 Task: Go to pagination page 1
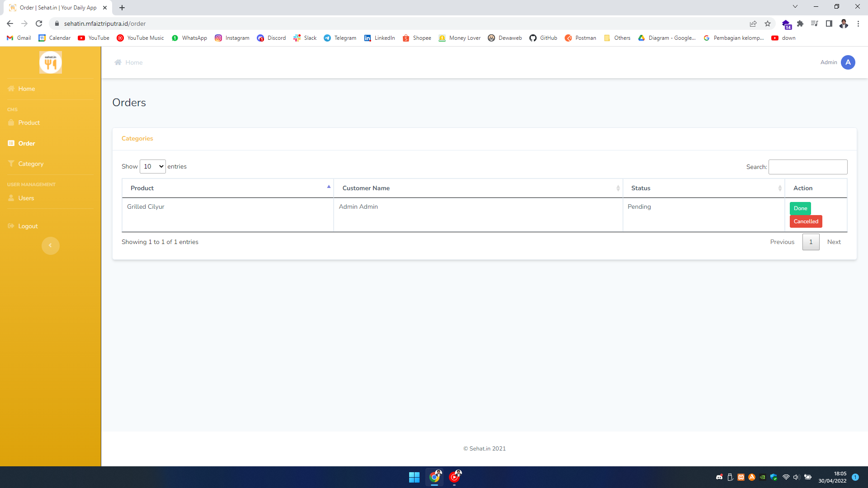[811, 242]
